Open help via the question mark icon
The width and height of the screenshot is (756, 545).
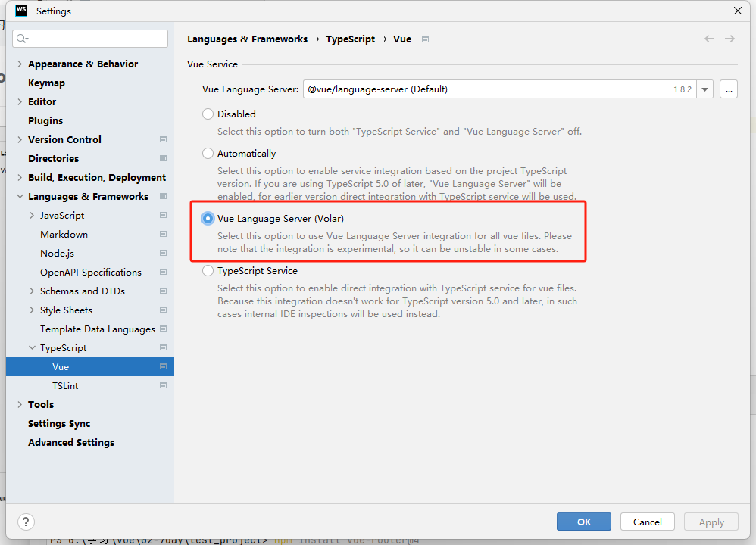[x=26, y=522]
